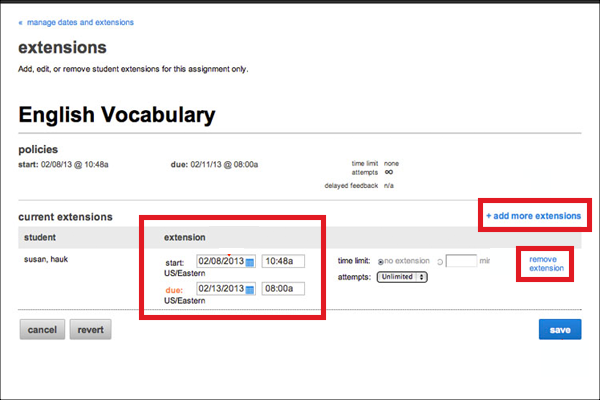Click the 'extension' column header
Screen dimensions: 600x400
185,238
